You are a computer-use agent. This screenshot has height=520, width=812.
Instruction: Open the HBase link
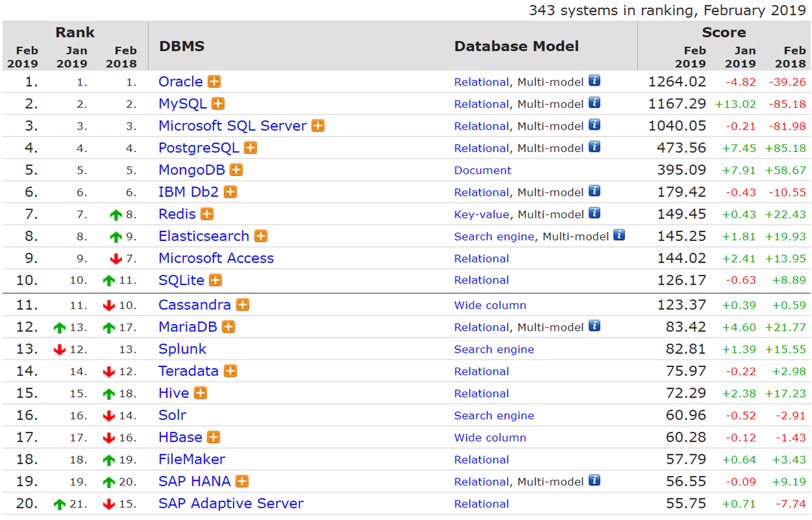click(180, 437)
